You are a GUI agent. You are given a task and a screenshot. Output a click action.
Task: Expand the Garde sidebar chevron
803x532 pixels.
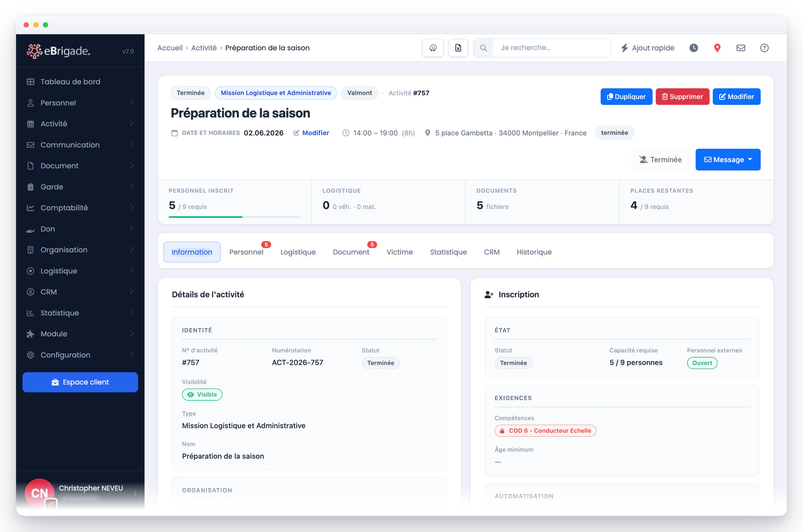(x=131, y=186)
